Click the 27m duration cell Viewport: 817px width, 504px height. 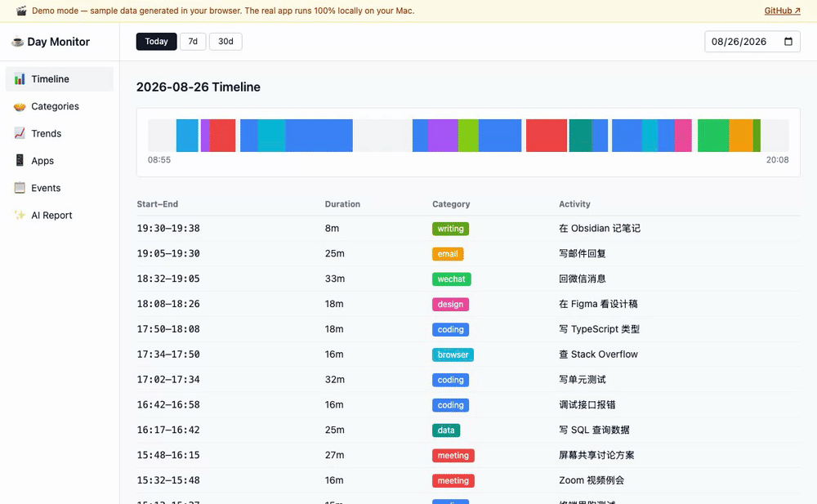coord(334,455)
